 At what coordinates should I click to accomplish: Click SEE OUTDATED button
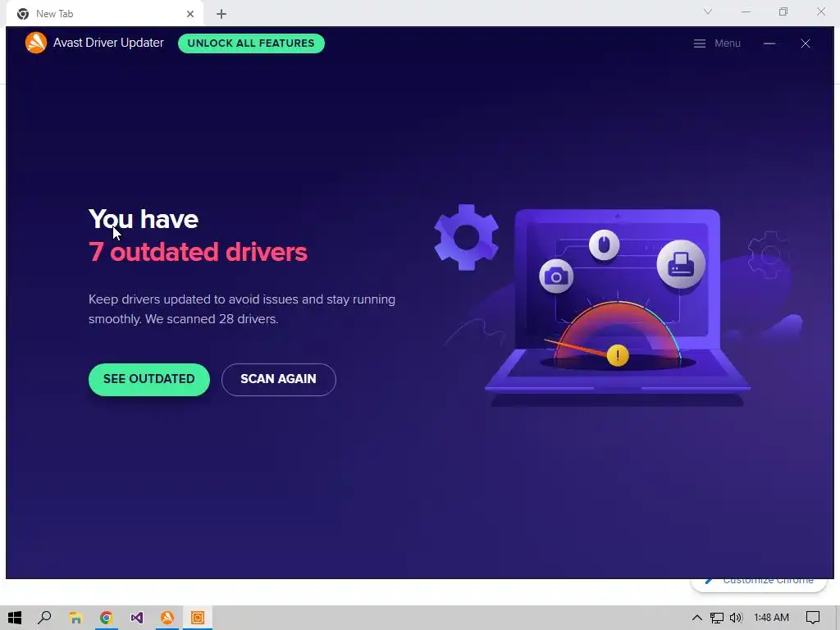point(149,379)
